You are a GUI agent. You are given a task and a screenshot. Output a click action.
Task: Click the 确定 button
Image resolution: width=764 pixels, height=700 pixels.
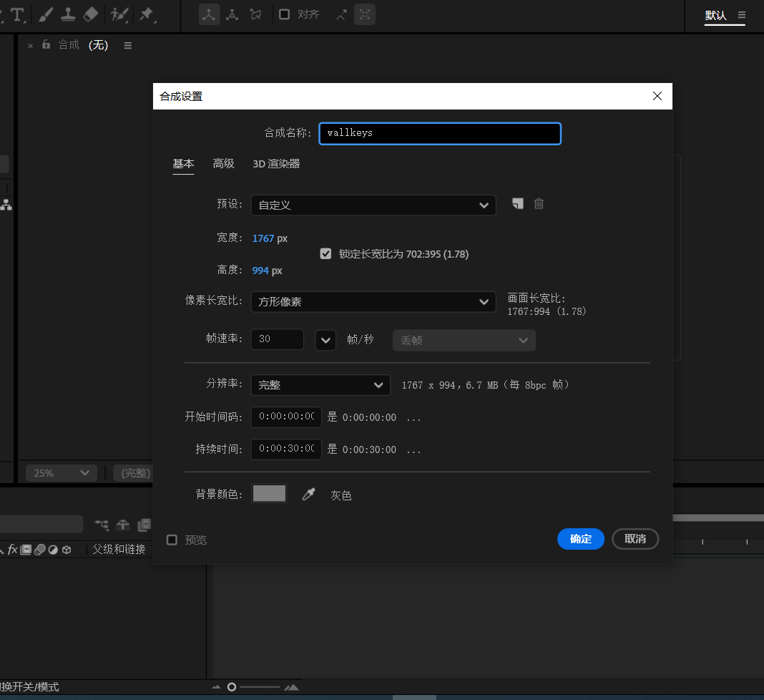point(580,539)
